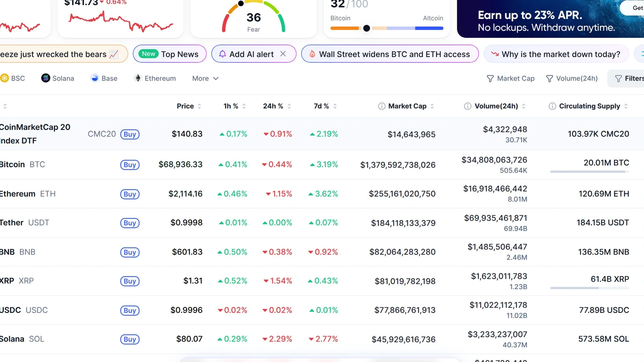
Task: Click Bitcoin market cap $1,379,592,738,026
Action: point(398,165)
